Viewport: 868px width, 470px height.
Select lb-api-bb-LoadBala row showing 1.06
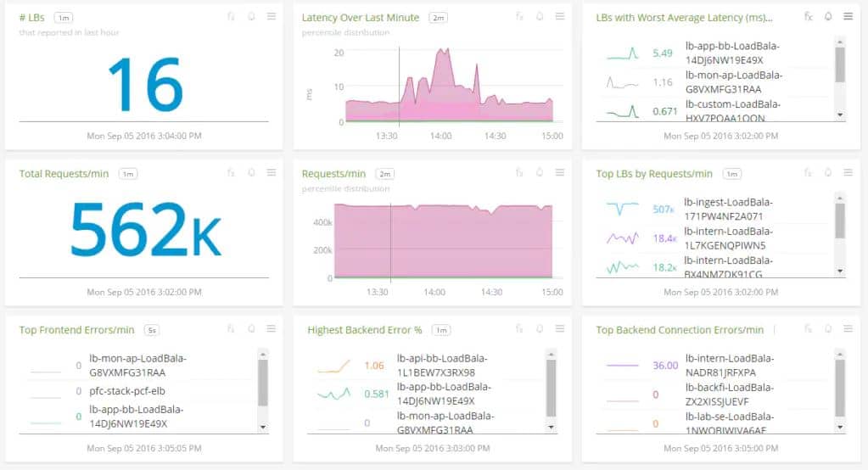pos(426,366)
